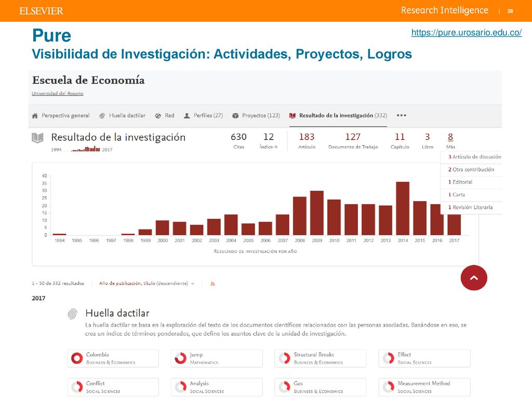Viewport: 532px width, 399px height.
Task: Click the 12 Índice-h value
Action: [269, 140]
